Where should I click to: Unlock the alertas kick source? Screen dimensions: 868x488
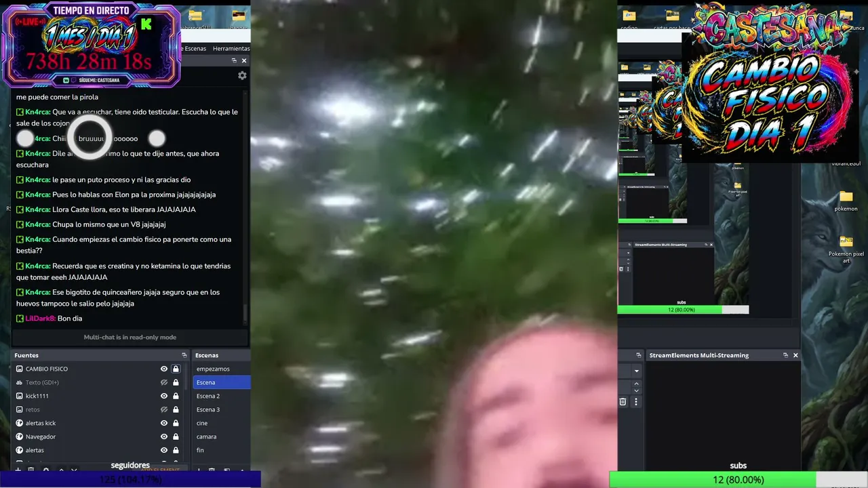pos(176,423)
